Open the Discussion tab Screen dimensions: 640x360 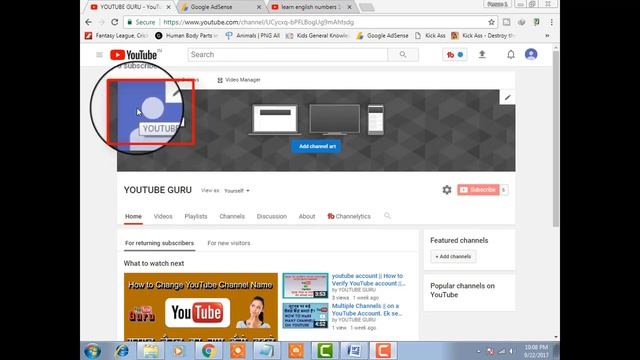pyautogui.click(x=272, y=216)
